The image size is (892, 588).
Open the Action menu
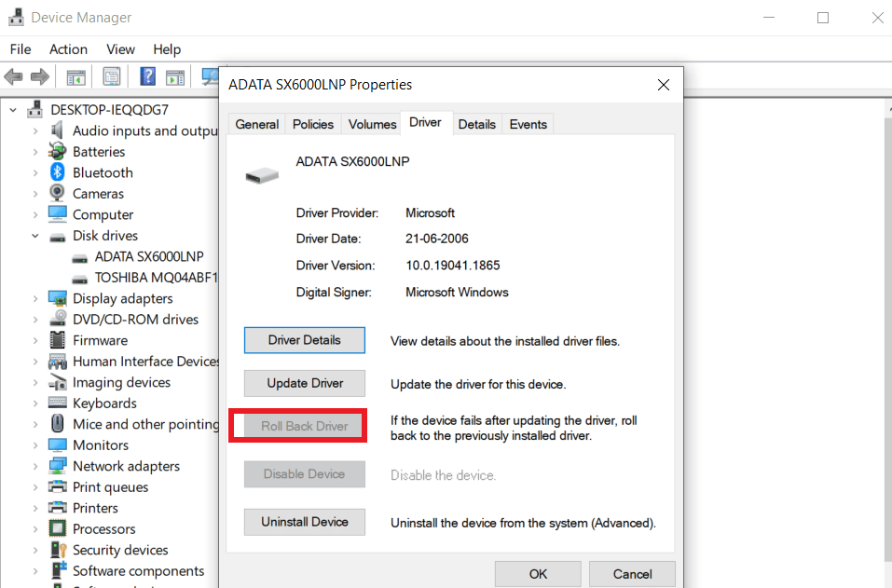point(68,49)
